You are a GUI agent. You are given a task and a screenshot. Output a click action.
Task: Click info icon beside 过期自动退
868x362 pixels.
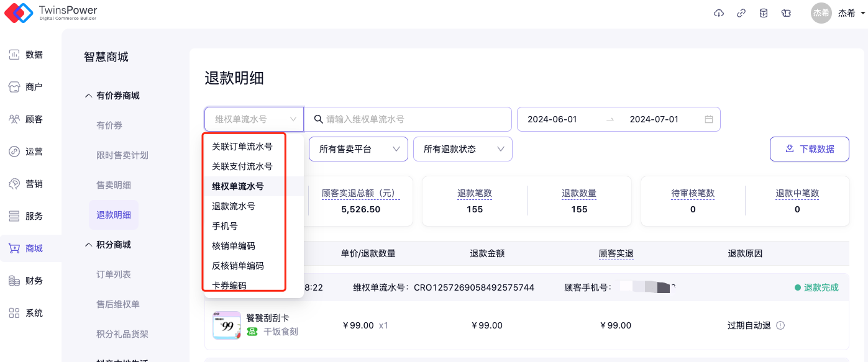780,325
